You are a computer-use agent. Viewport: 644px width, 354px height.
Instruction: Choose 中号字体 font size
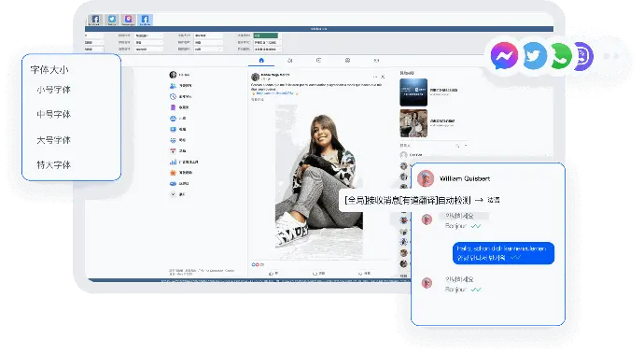pos(53,114)
